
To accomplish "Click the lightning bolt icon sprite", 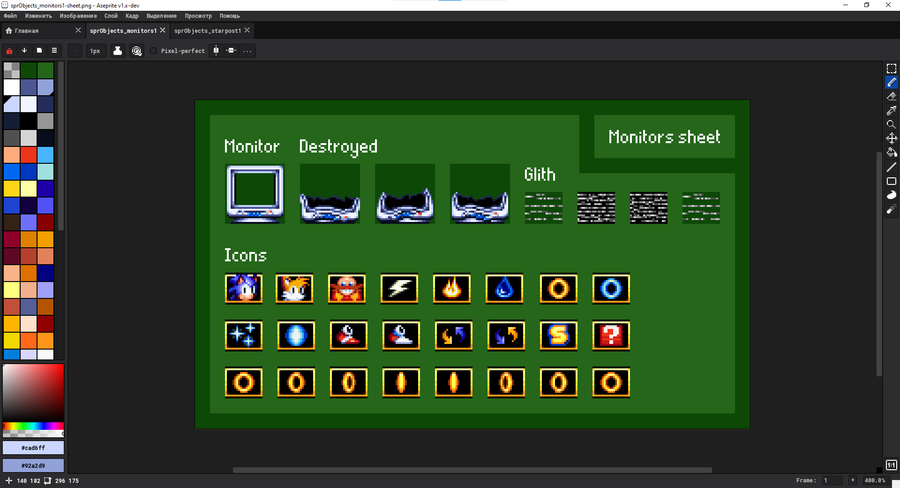I will [399, 288].
